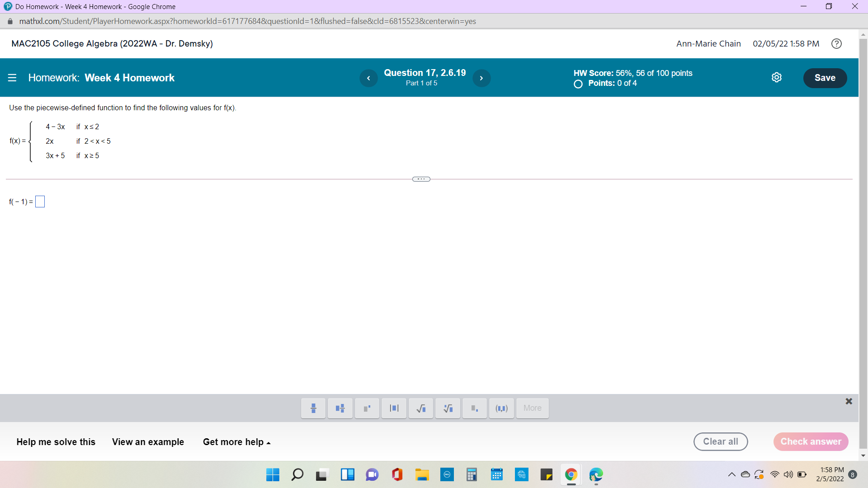
Task: Expand the ellipsis divider handle
Action: point(421,179)
